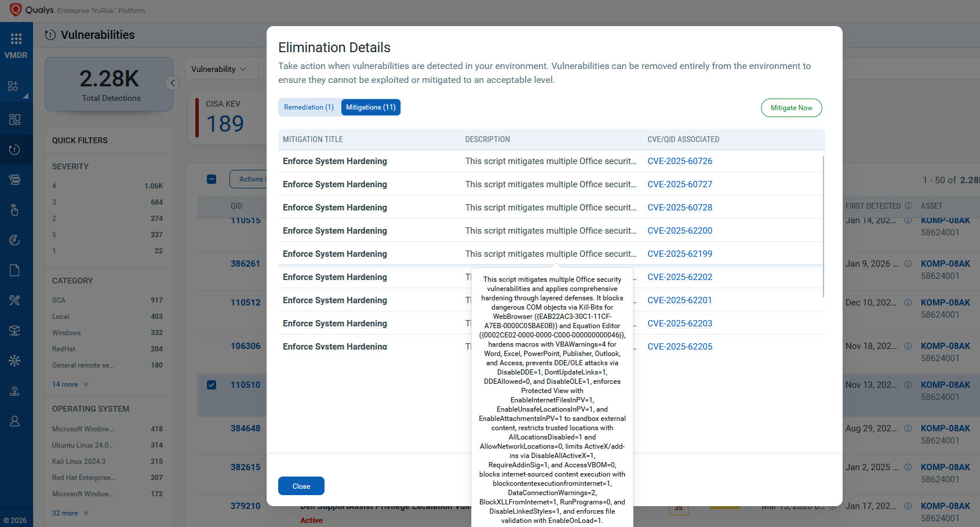The image size is (980, 527).
Task: Open the wrench tools icon in sidebar
Action: (15, 300)
